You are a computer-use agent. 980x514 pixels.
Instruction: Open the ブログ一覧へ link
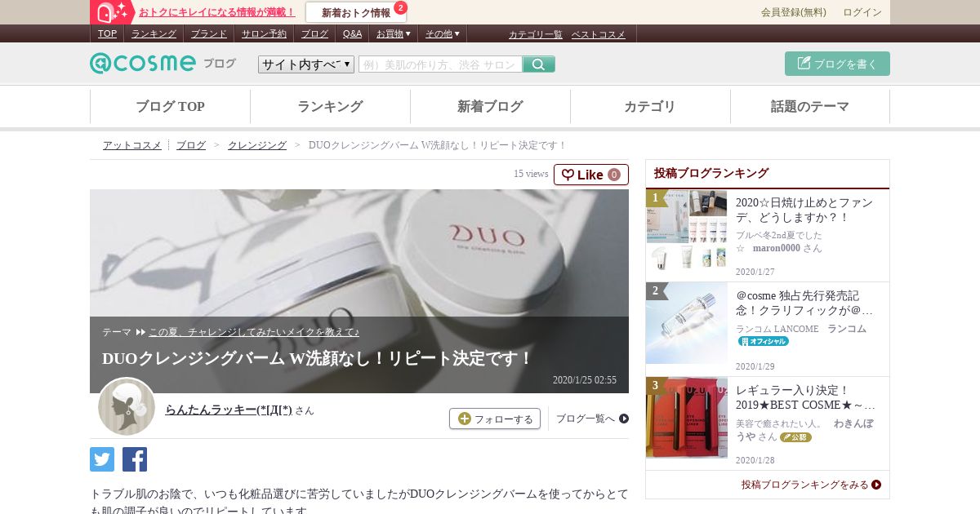[592, 419]
